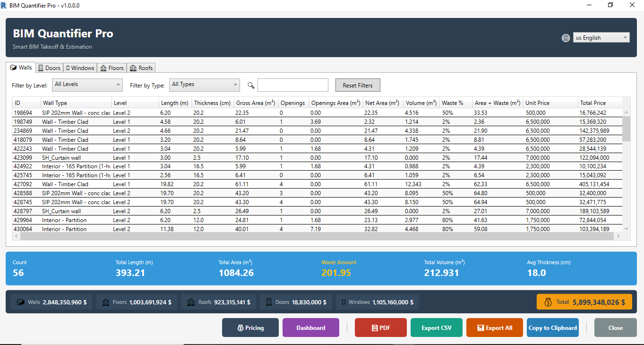Click the Volume (m³) column header
This screenshot has width=644, height=345.
[421, 103]
